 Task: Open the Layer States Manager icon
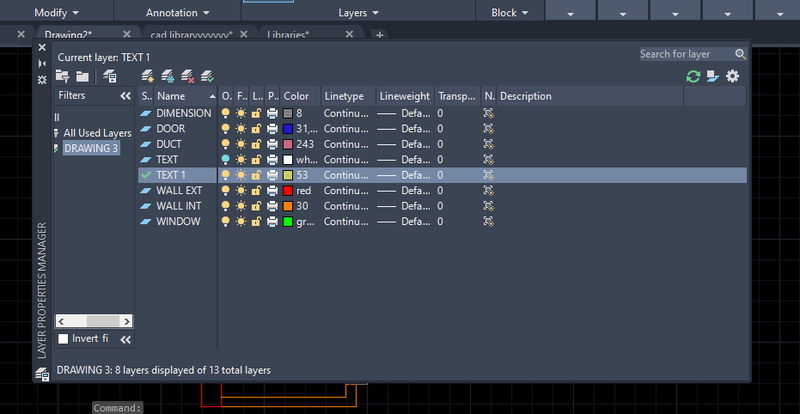point(110,77)
